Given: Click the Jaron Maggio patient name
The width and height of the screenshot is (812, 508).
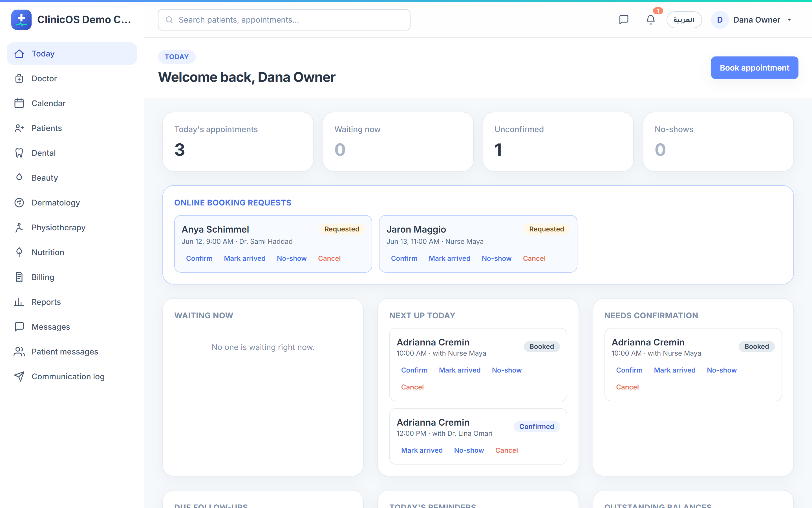Looking at the screenshot, I should pos(416,229).
